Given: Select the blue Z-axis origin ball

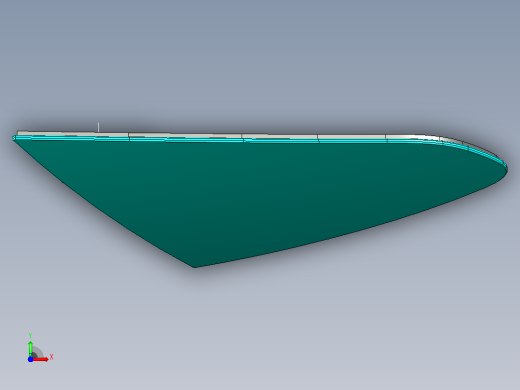Looking at the screenshot, I should click(x=30, y=359).
